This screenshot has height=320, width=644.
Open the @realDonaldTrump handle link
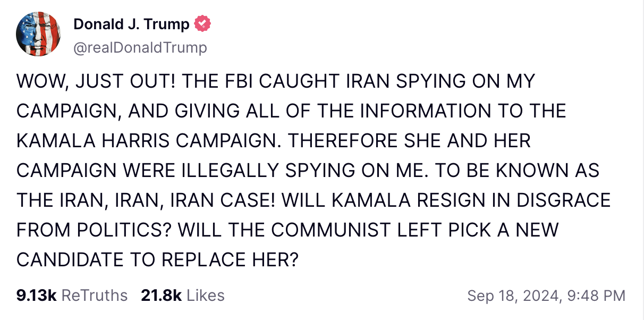140,48
